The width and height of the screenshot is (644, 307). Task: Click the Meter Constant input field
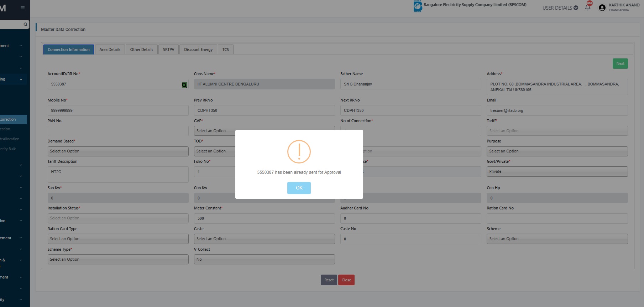tap(264, 218)
